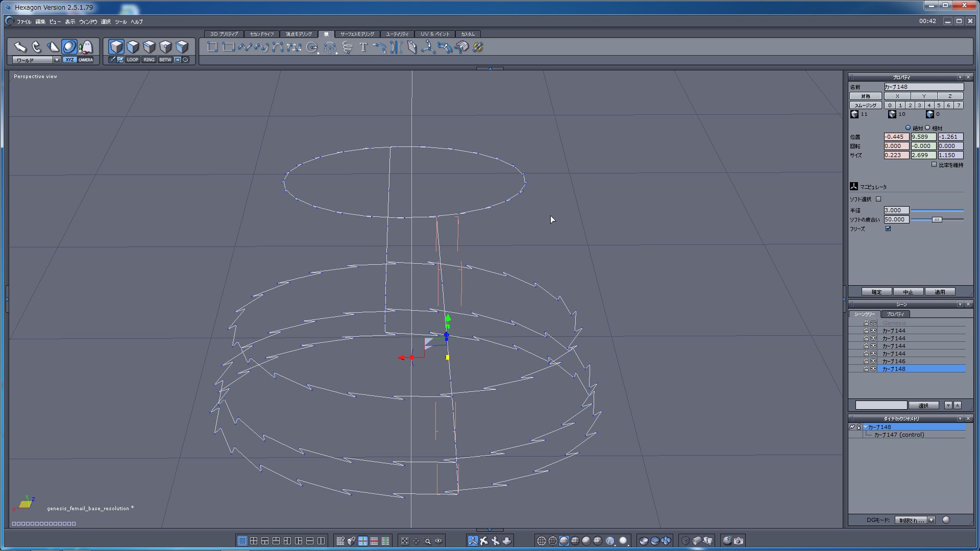
Task: Expand カーブ148 in Dynamic Geometry tree
Action: point(866,427)
